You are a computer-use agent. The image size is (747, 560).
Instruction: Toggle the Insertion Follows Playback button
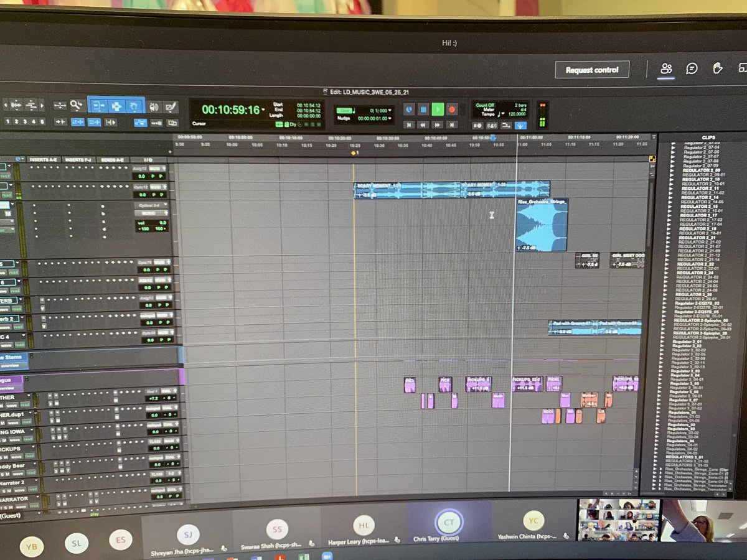point(111,122)
